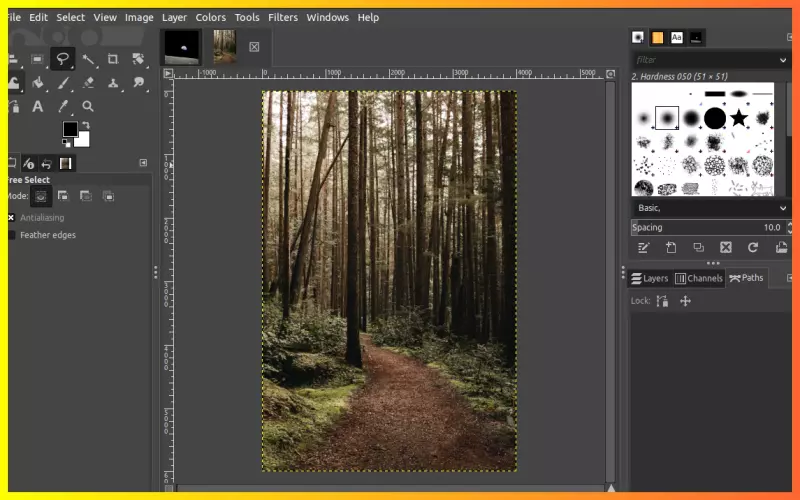Open the tool options tab configuration menu
Viewport: 800px width, 500px height.
tap(143, 163)
